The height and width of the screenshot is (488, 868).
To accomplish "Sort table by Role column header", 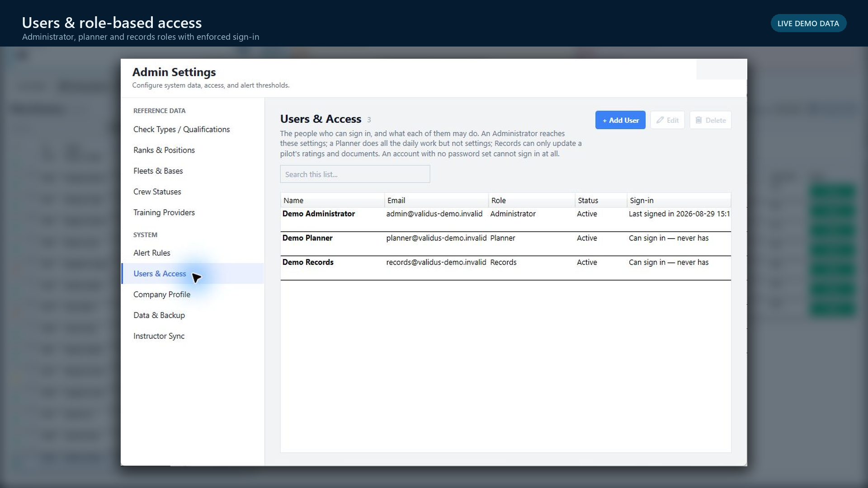I will 532,200.
